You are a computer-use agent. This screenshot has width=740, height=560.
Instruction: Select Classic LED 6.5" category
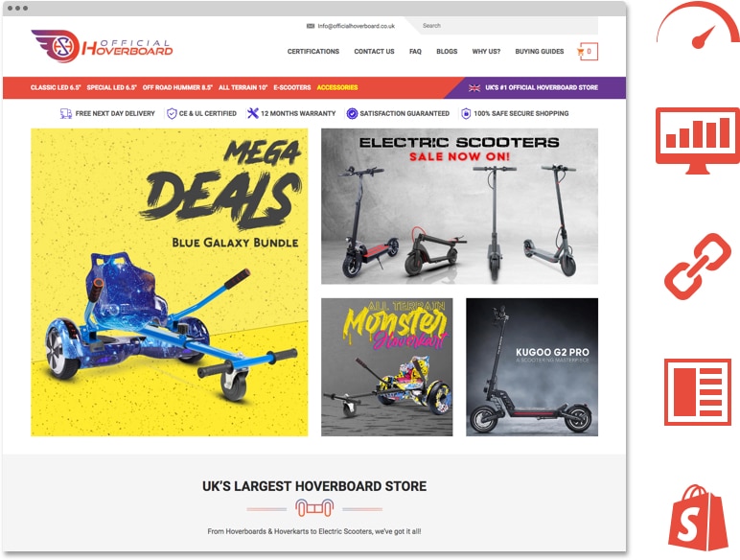[x=56, y=87]
